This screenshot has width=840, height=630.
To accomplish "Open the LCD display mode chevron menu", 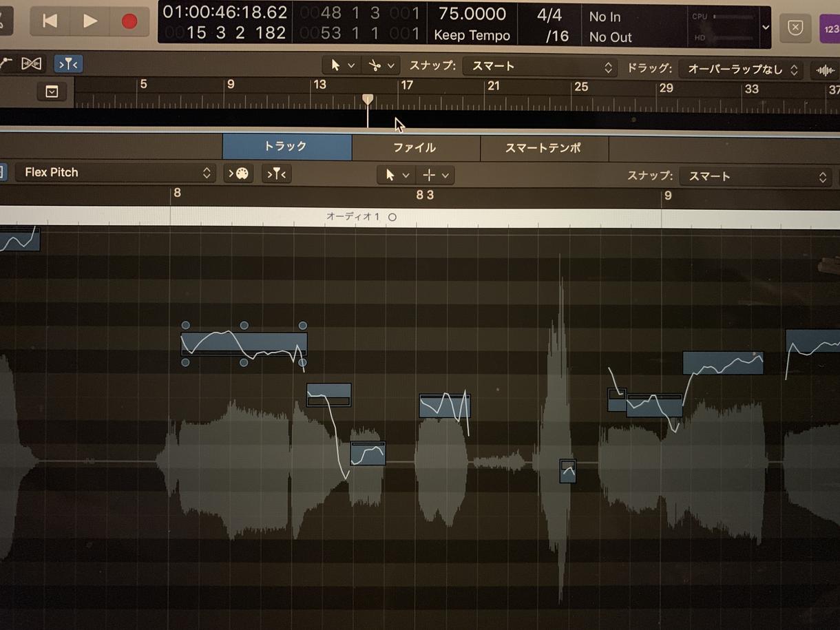I will click(766, 27).
